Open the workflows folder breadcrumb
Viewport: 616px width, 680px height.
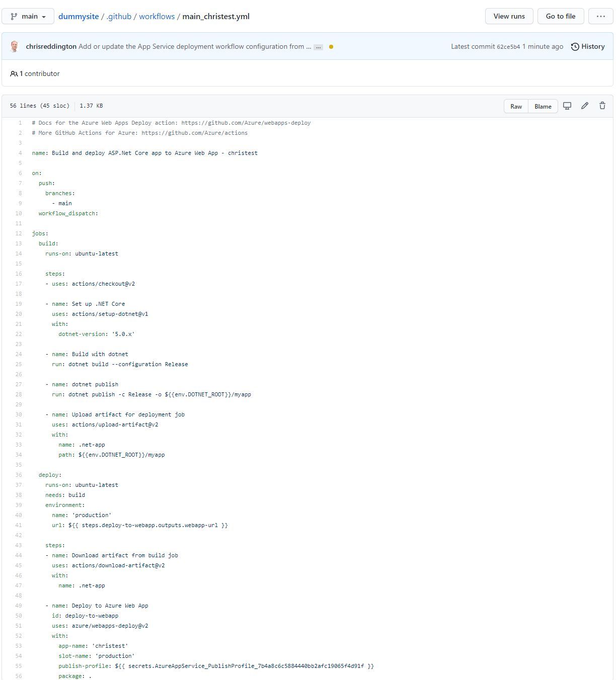[157, 16]
